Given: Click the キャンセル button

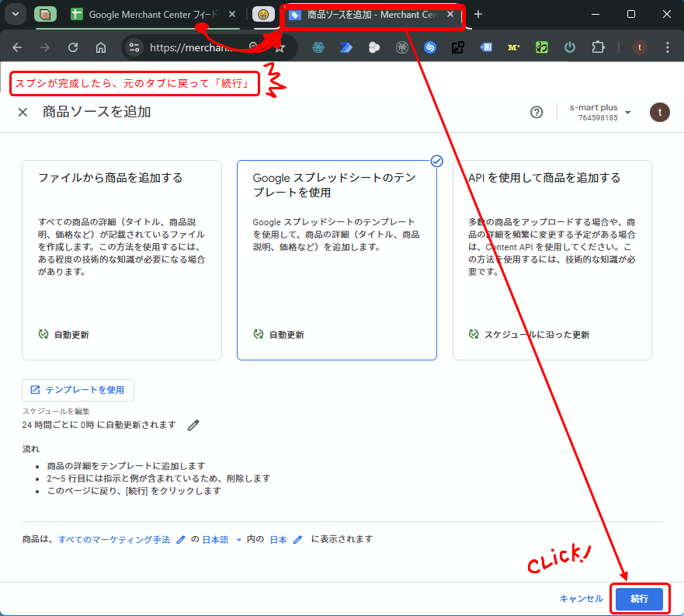Looking at the screenshot, I should point(581,598).
